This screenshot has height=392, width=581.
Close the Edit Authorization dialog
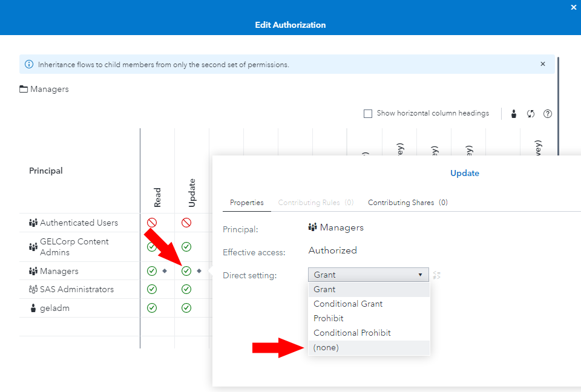coord(574,7)
